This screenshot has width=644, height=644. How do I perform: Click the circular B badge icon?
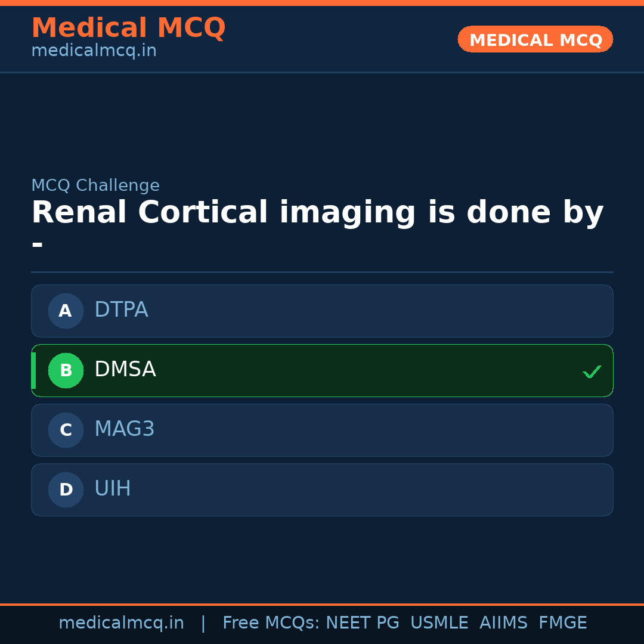tap(66, 370)
